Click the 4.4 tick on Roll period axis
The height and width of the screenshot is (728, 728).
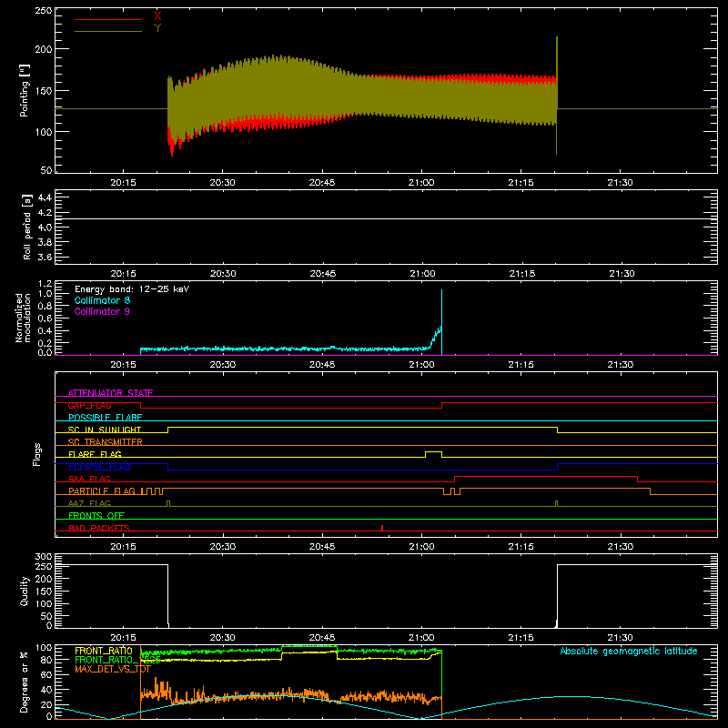[45, 197]
